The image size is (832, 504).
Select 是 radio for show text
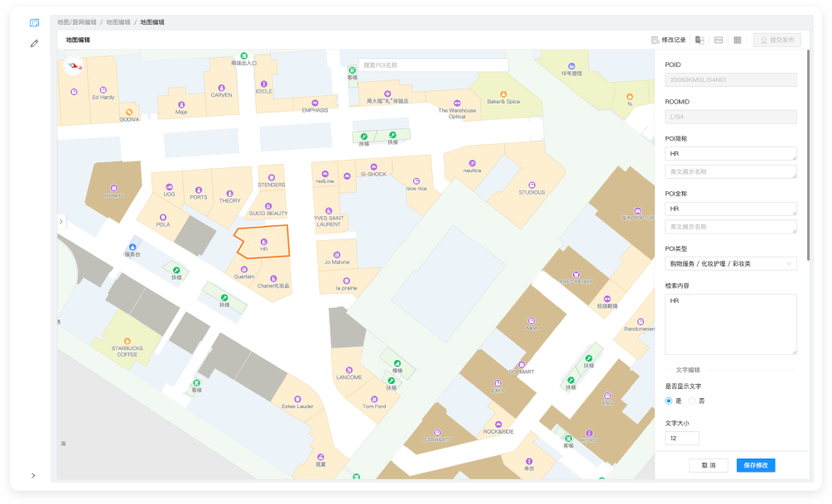point(670,401)
